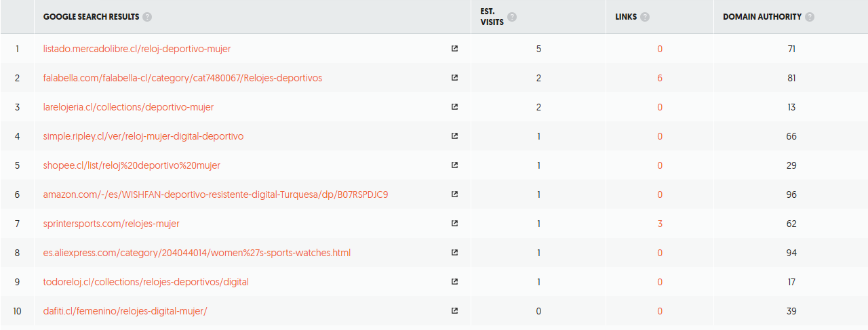Click links count 3 in sprintersports.com row
The image size is (868, 330).
[x=660, y=224]
